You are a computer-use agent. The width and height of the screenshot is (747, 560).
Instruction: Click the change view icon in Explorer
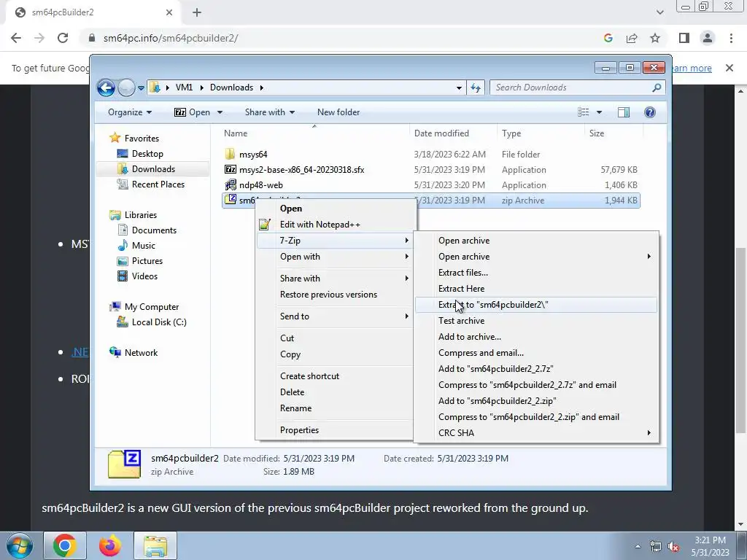(x=583, y=112)
